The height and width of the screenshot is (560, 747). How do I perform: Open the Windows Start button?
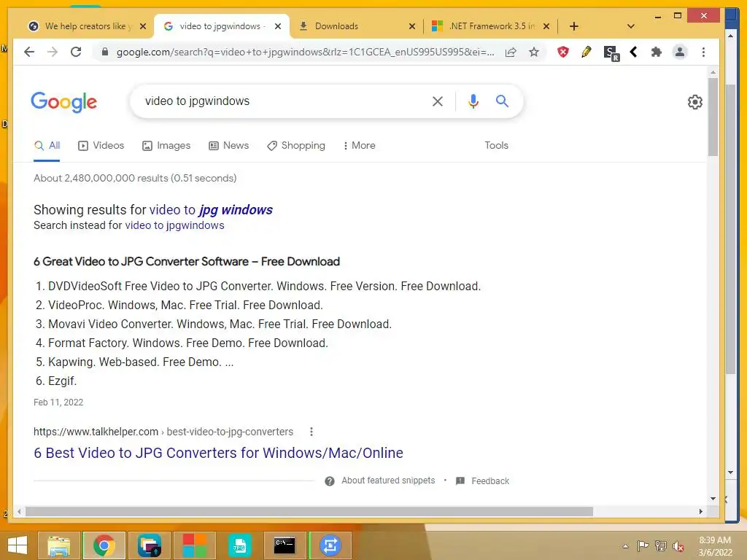(x=18, y=545)
